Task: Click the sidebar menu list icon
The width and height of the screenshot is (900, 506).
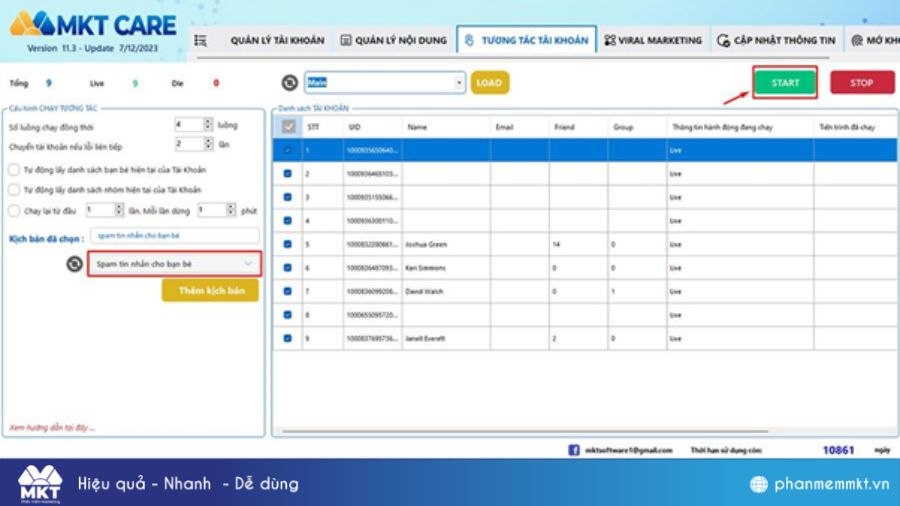Action: pos(200,40)
